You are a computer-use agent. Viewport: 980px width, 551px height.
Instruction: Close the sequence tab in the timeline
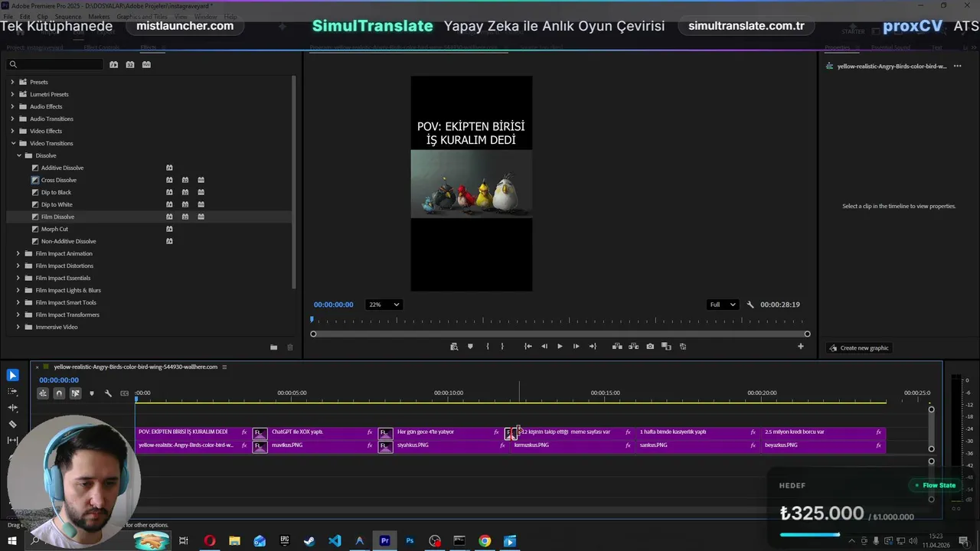point(38,367)
